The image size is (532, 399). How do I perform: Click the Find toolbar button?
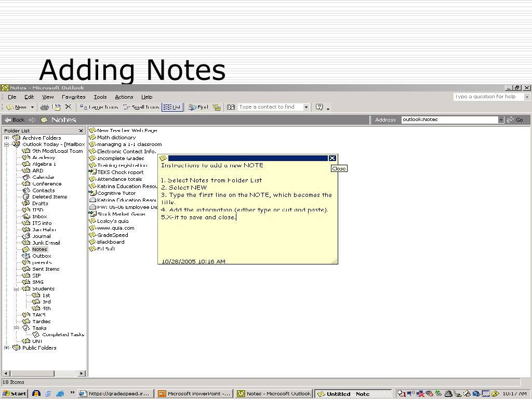[x=198, y=107]
